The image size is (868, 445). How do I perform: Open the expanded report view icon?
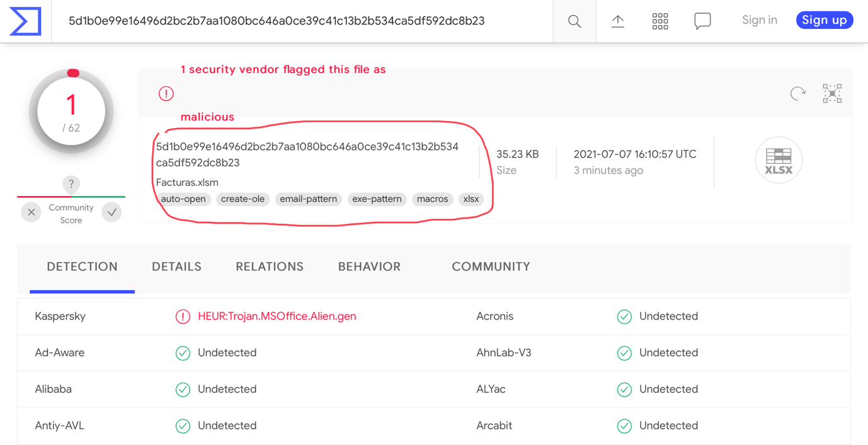(x=832, y=93)
